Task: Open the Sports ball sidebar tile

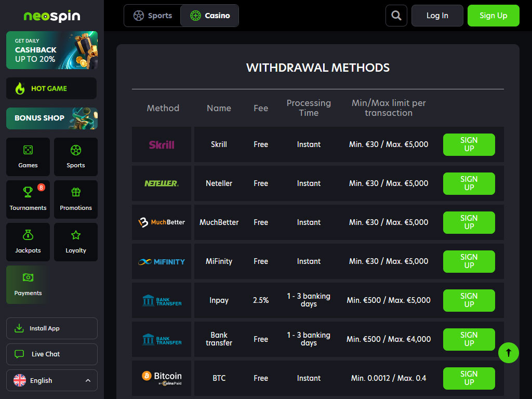Action: 76,157
